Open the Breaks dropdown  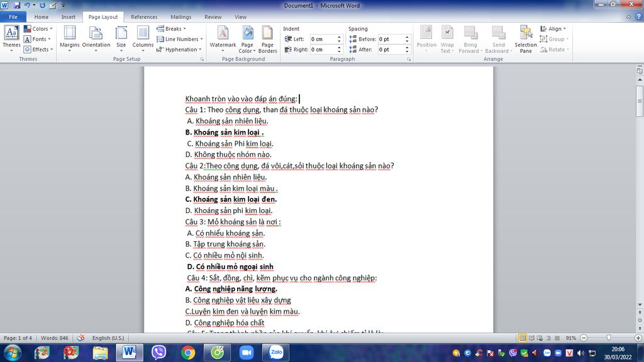click(x=171, y=29)
